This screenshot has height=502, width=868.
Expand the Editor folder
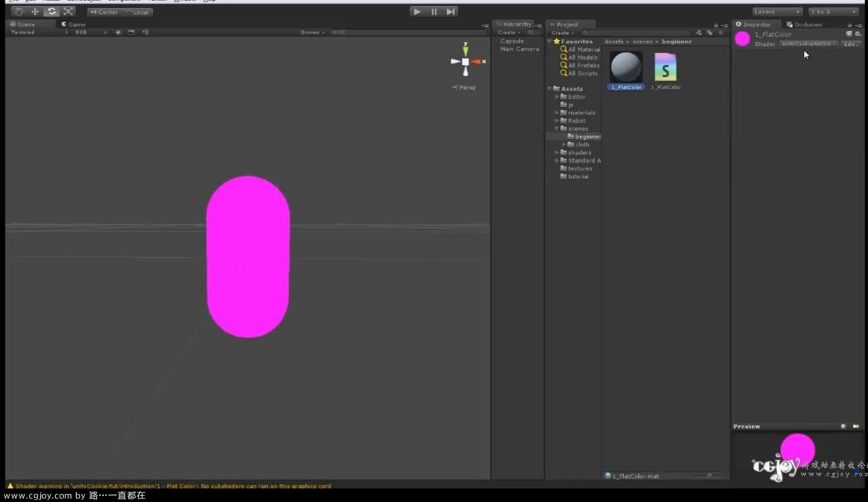[557, 97]
